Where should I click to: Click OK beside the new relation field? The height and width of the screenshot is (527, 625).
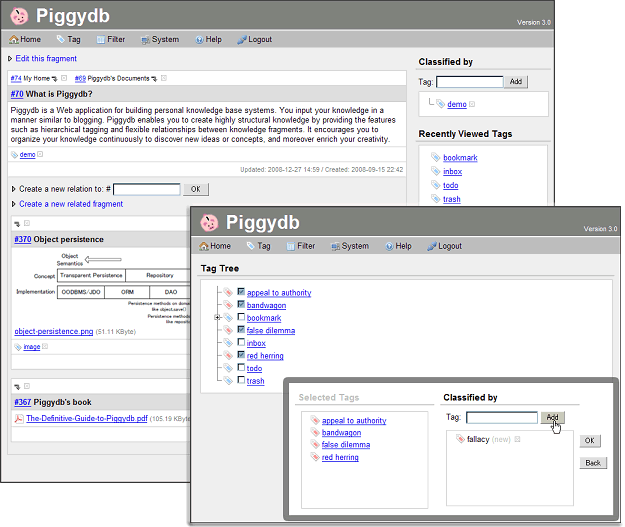[196, 189]
